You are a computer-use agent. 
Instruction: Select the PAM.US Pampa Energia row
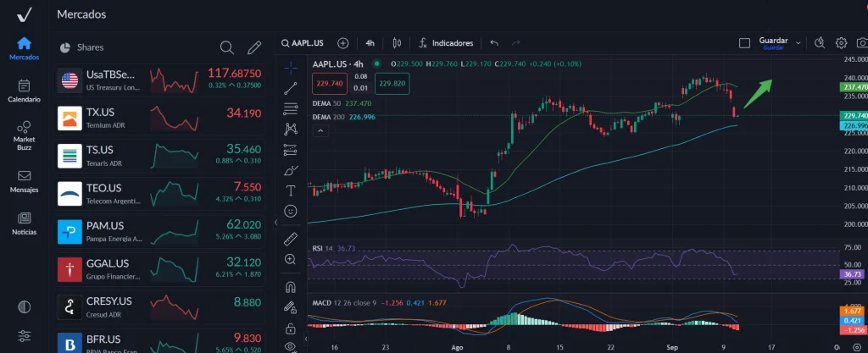pos(159,231)
